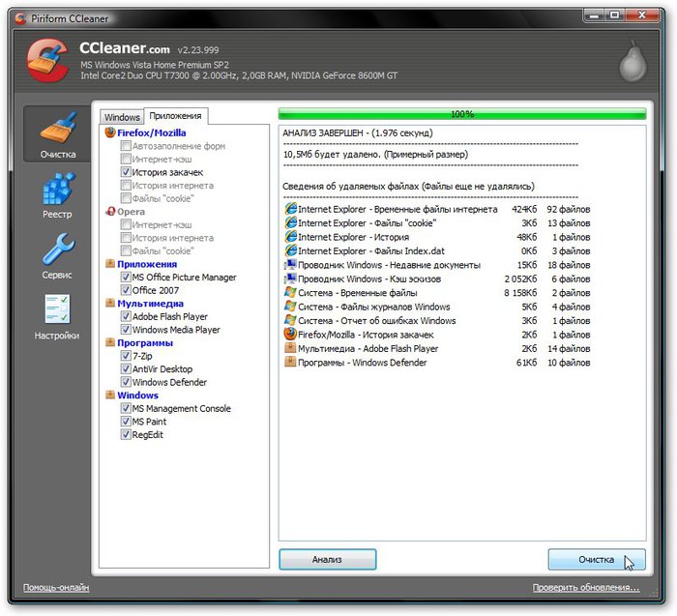Click IE icon beside История result
Viewport: 677px width, 616px height.
(x=290, y=237)
